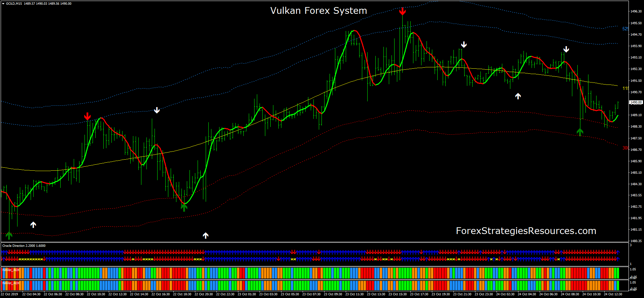Click the 22 Oct 10:30 time label
644x298 pixels.
(x=96, y=294)
